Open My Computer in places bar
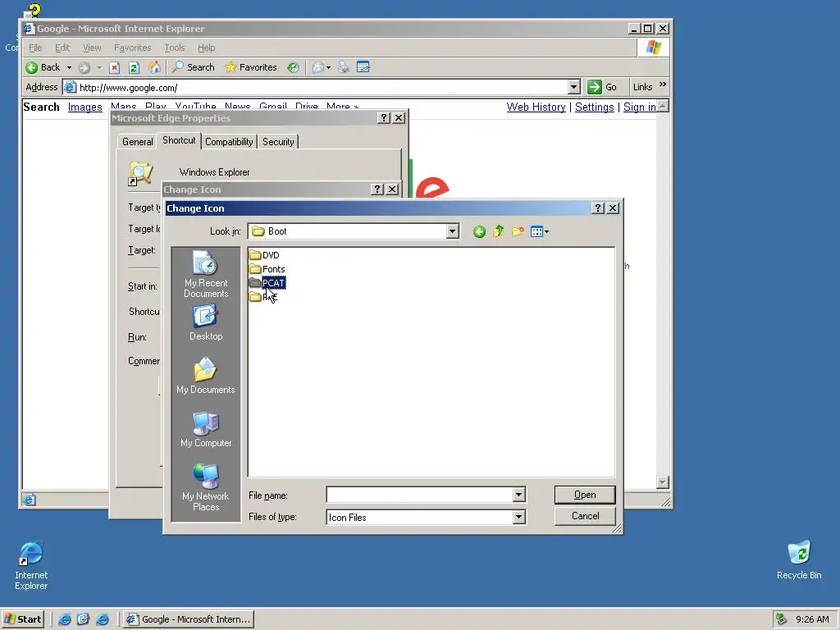The image size is (840, 630). (206, 429)
